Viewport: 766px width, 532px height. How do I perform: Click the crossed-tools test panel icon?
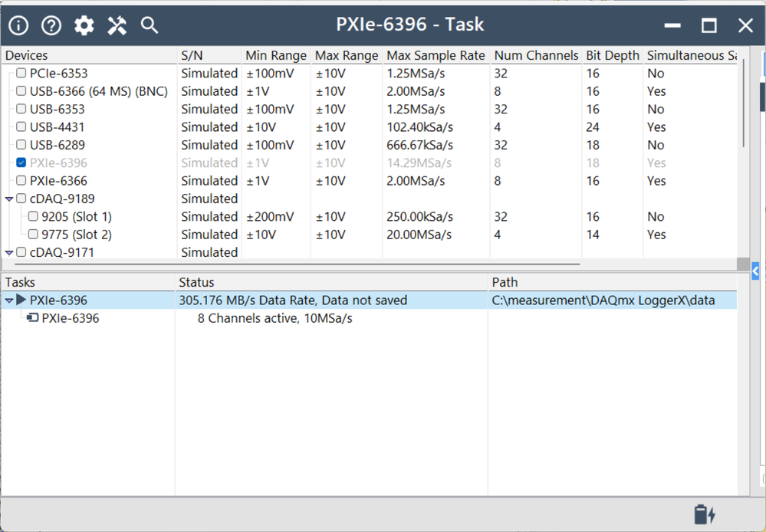click(x=117, y=25)
